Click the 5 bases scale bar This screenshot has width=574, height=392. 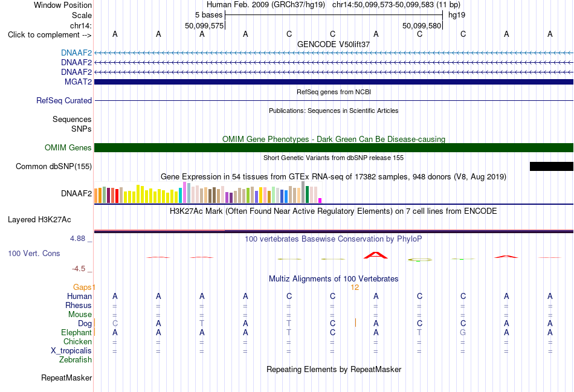pos(334,15)
